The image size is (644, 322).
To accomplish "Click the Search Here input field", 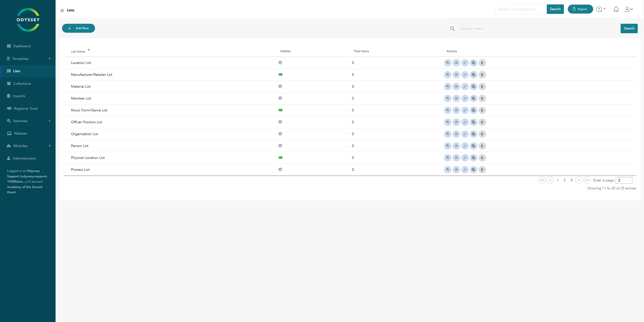I will 539,28.
